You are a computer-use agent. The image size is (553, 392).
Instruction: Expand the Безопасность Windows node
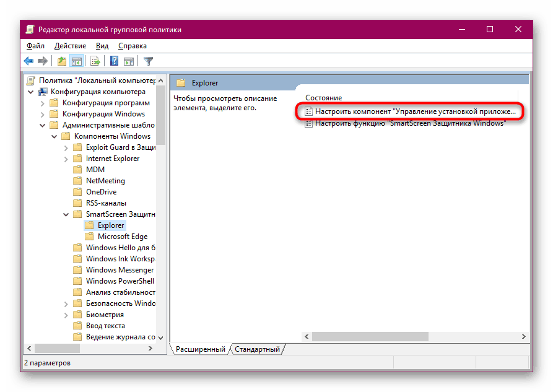[66, 304]
